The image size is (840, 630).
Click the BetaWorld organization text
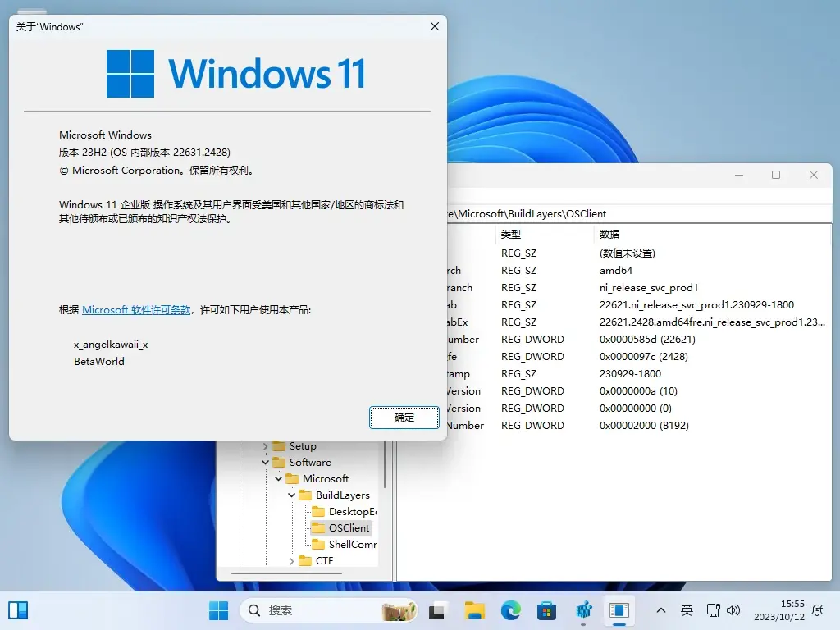coord(99,362)
